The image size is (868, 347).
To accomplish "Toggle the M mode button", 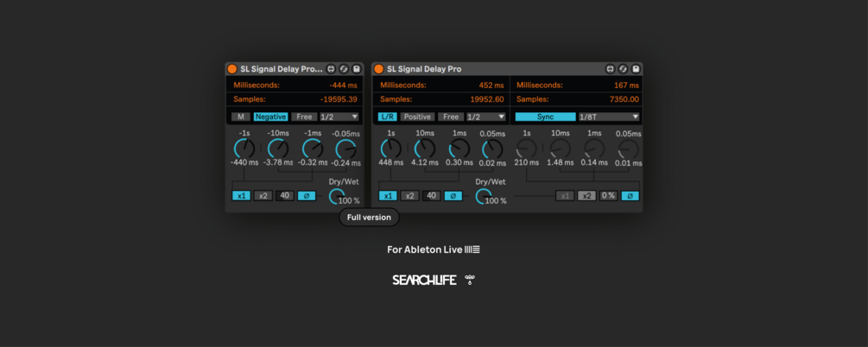I will [x=241, y=117].
